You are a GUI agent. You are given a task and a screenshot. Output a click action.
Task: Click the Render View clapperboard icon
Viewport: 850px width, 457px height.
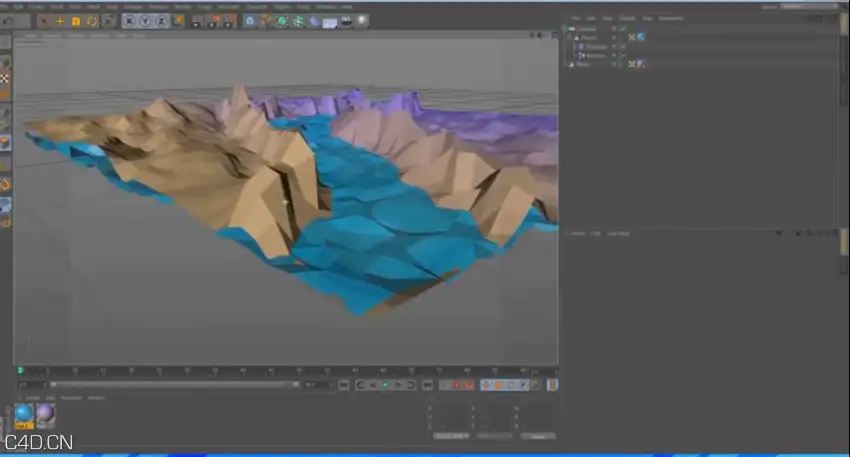tap(197, 21)
